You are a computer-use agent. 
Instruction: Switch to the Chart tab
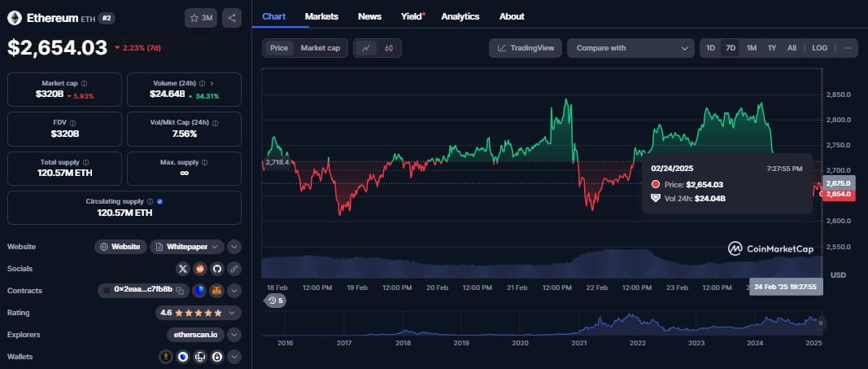[274, 16]
